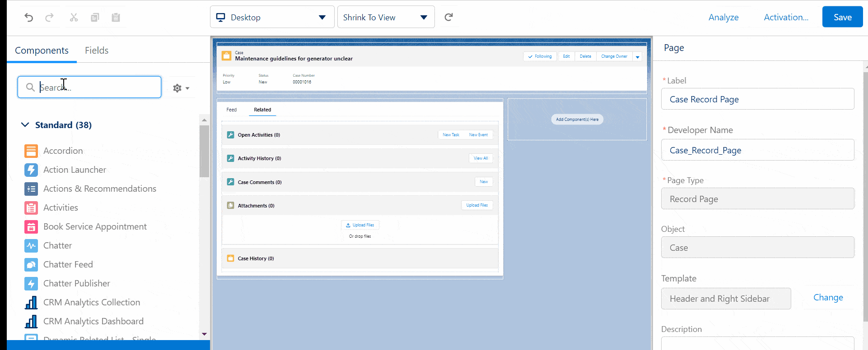Click the Change Owner button

coord(614,56)
